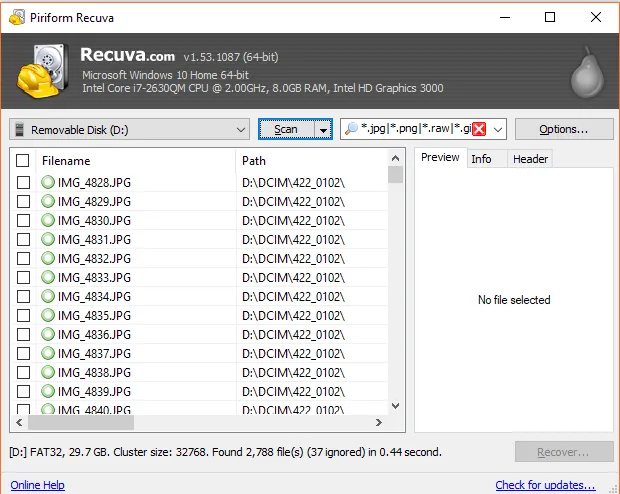Check the box for IMG_4833.JPG

23,277
